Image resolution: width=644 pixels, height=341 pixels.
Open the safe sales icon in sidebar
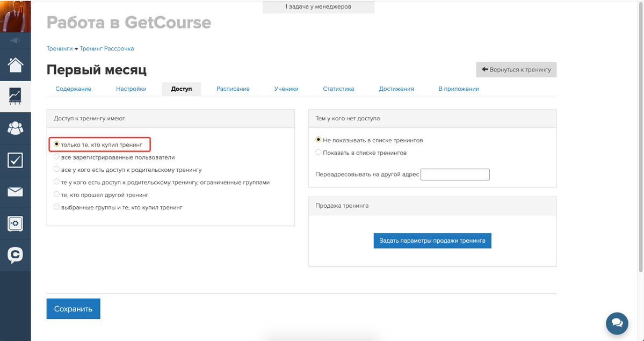pos(15,223)
